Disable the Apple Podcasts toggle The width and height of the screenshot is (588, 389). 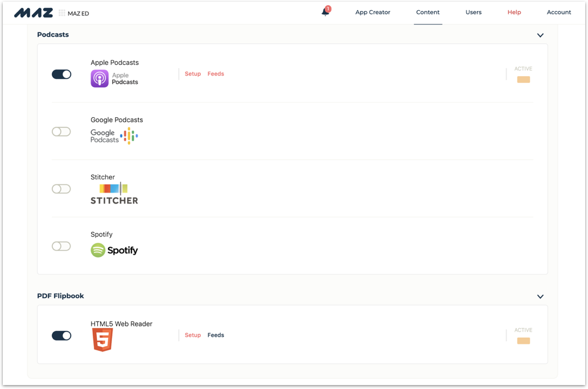click(x=61, y=75)
